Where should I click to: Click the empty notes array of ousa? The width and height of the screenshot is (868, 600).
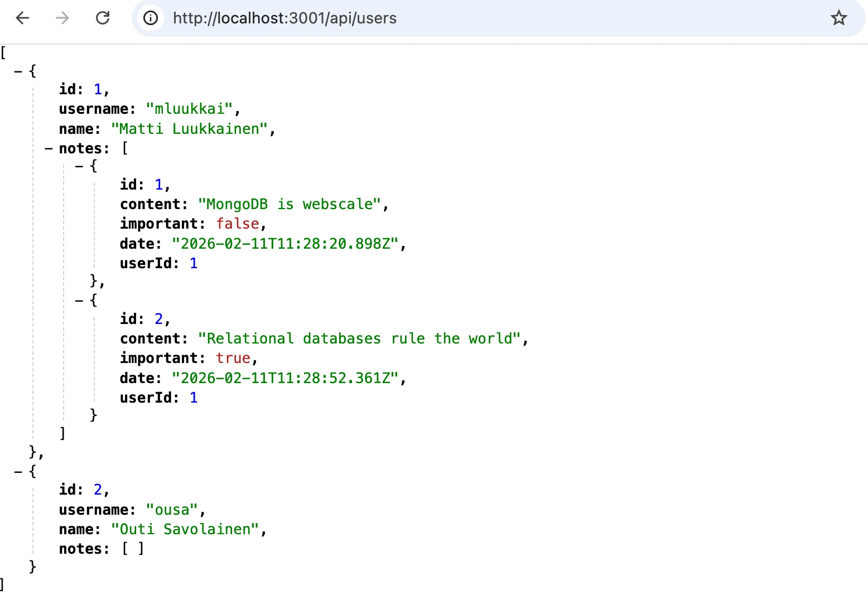(x=133, y=549)
